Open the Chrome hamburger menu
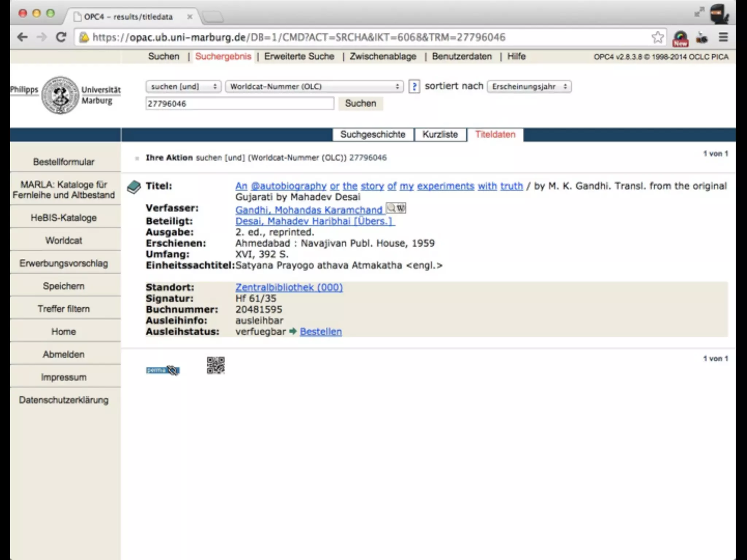Screen dimensions: 747x560 723,37
